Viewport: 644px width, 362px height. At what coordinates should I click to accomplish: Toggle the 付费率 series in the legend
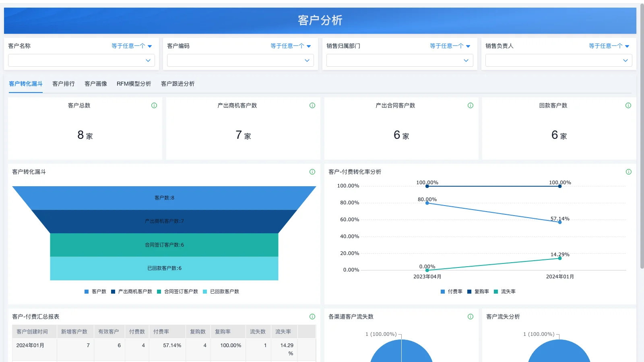pyautogui.click(x=452, y=291)
